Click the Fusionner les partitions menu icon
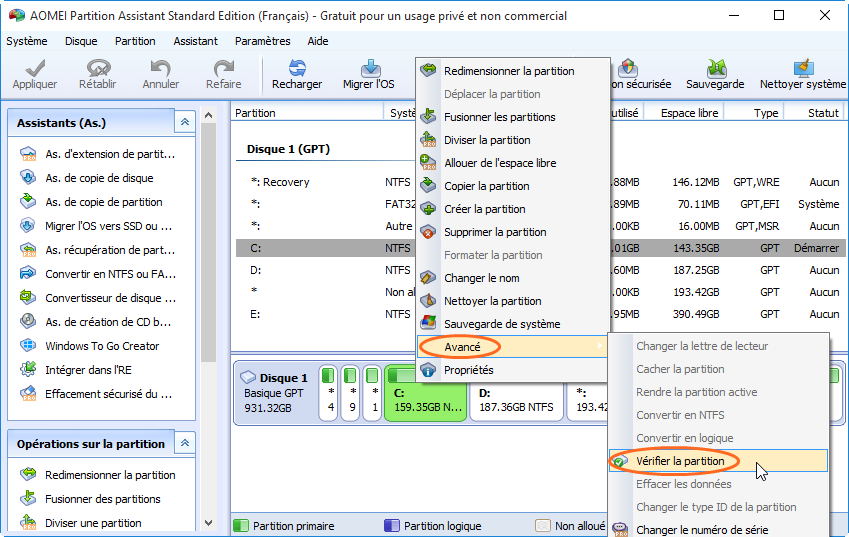 pyautogui.click(x=428, y=116)
